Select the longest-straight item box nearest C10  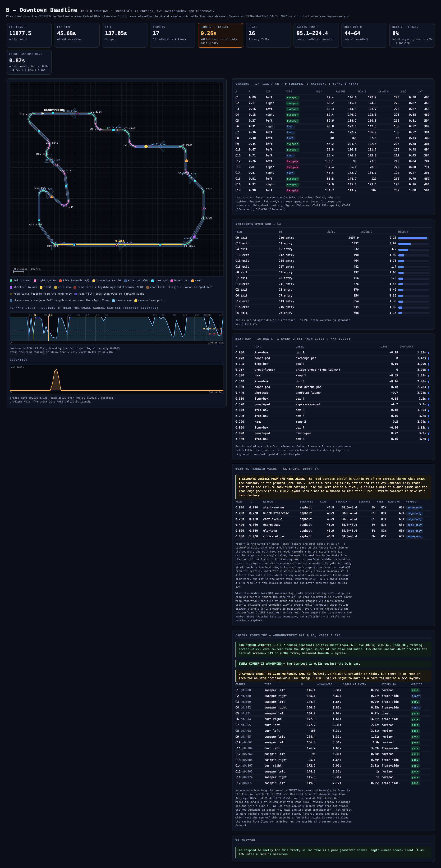74,245
